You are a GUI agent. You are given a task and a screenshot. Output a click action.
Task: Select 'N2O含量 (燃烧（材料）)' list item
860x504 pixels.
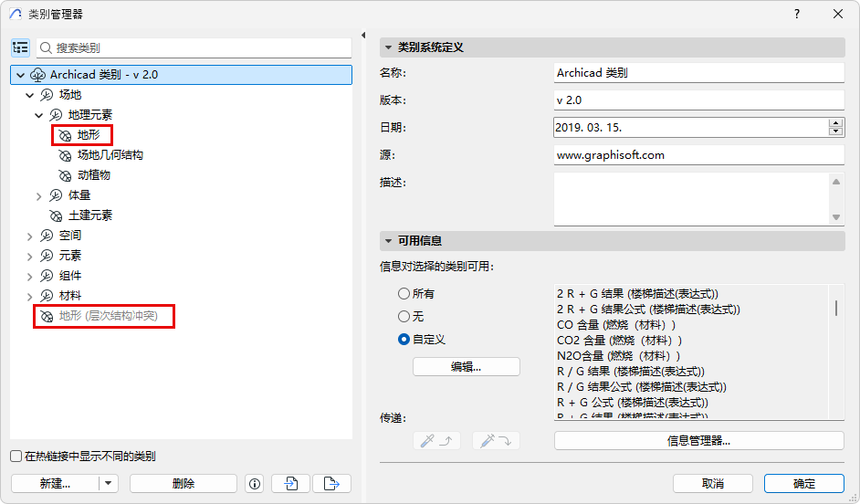pos(618,356)
